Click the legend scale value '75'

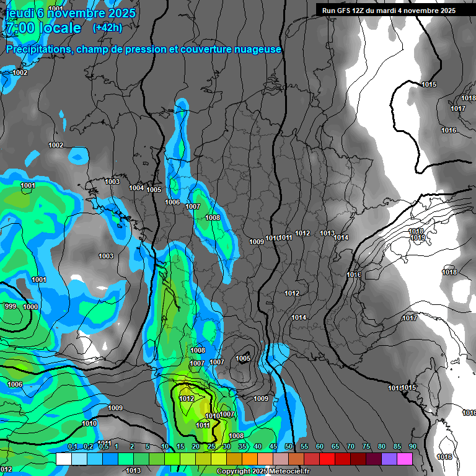tap(366, 446)
